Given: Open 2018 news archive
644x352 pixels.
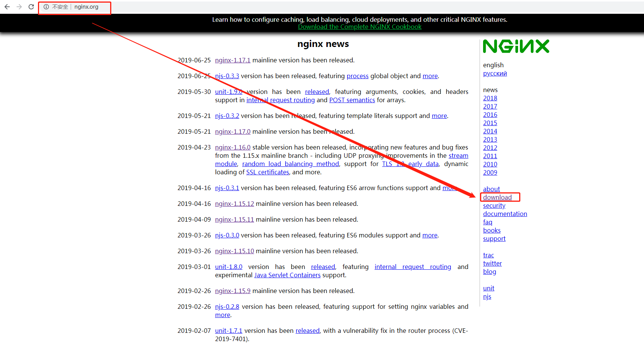Looking at the screenshot, I should click(x=490, y=98).
